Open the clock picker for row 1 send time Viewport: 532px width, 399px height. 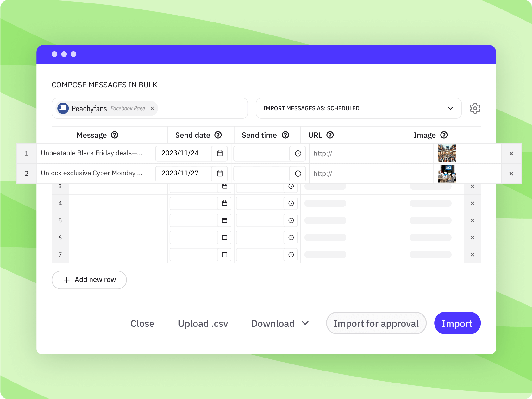tap(297, 153)
